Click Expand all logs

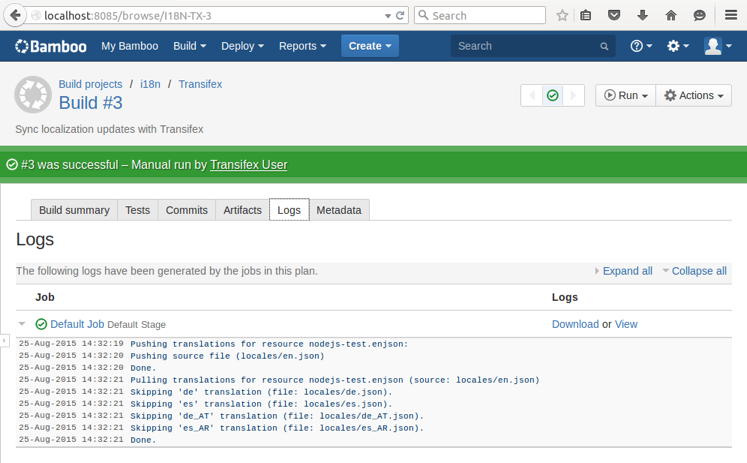[626, 271]
